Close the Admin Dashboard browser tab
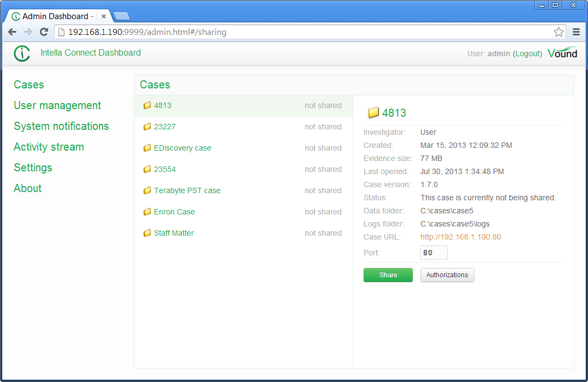The height and width of the screenshot is (382, 588). click(104, 16)
